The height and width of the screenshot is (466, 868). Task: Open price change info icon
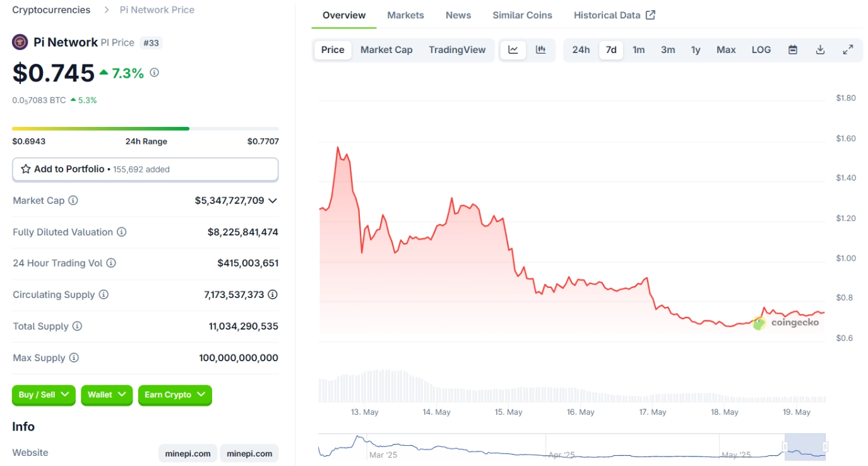[x=154, y=73]
